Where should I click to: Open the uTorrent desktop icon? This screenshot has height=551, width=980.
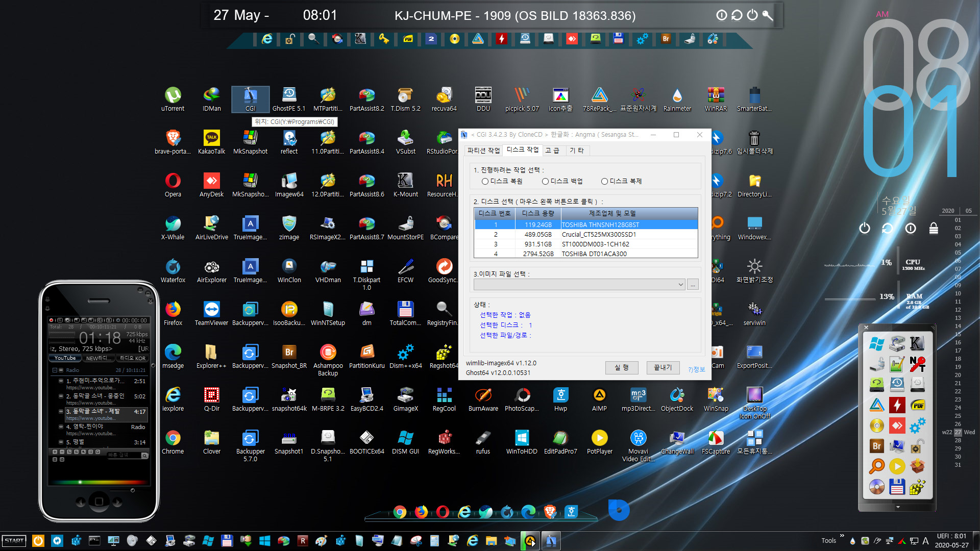click(x=173, y=99)
